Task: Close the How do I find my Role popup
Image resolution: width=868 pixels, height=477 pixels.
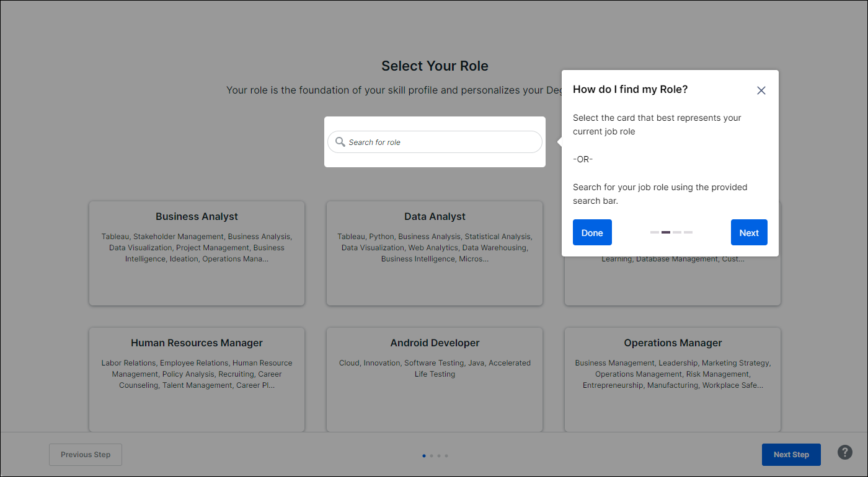Action: point(761,90)
